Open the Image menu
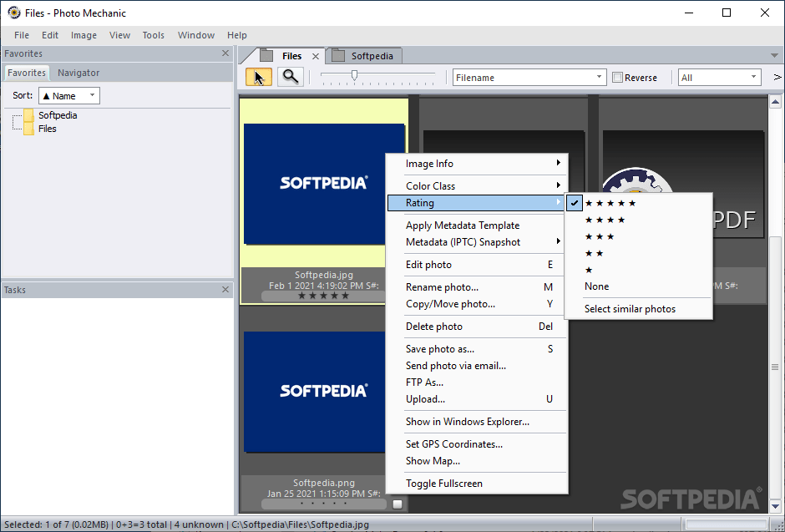 tap(84, 35)
